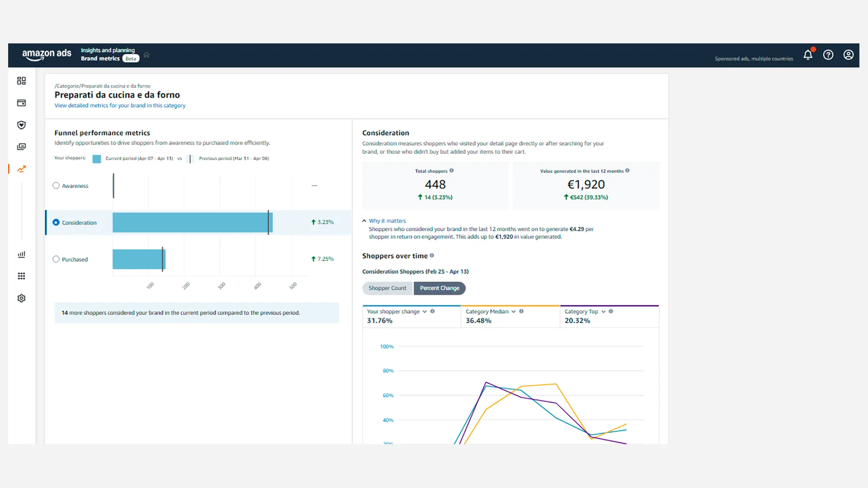Switch to Percent Change tab

[x=439, y=288]
